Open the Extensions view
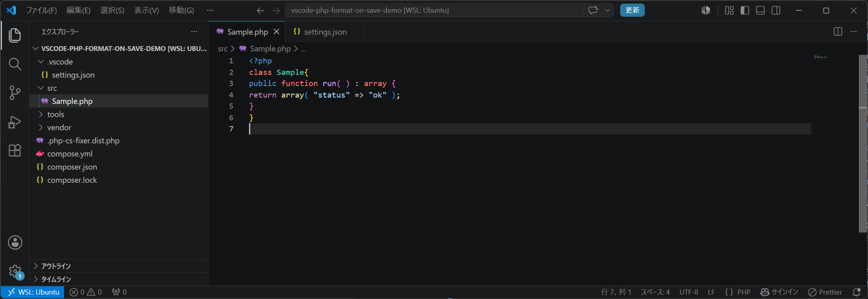 click(x=15, y=150)
